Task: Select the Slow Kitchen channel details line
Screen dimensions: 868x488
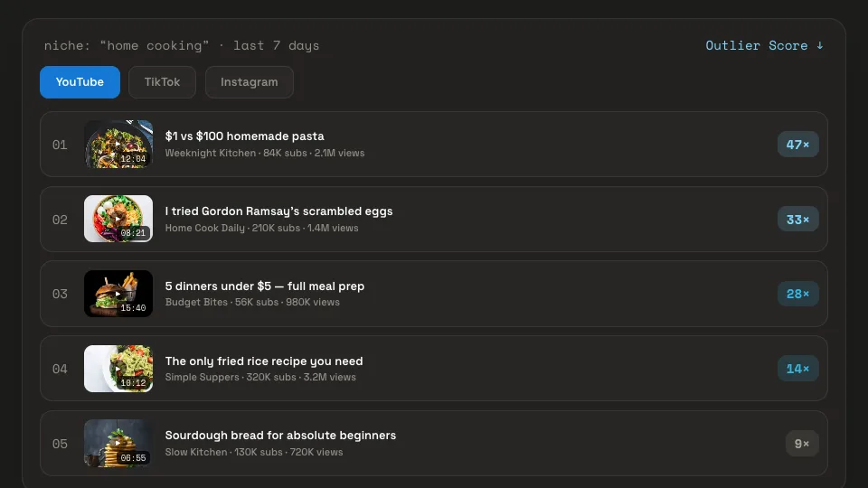Action: [x=254, y=452]
